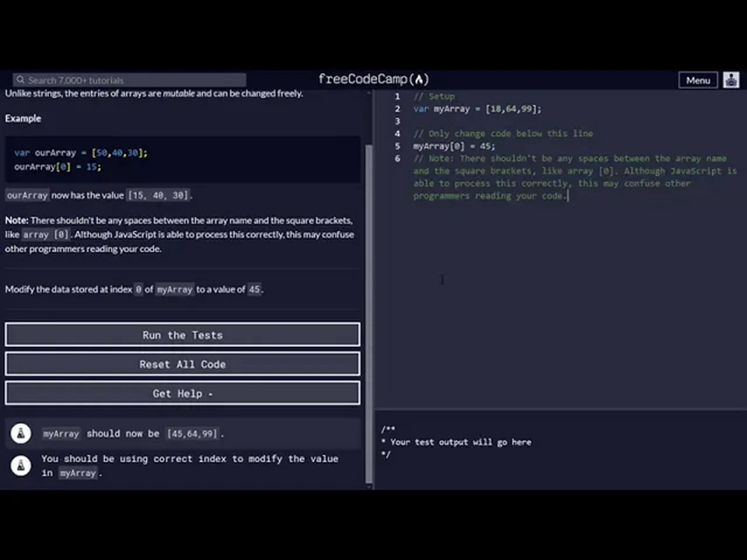The image size is (747, 560).
Task: Run the Tests
Action: 183,335
